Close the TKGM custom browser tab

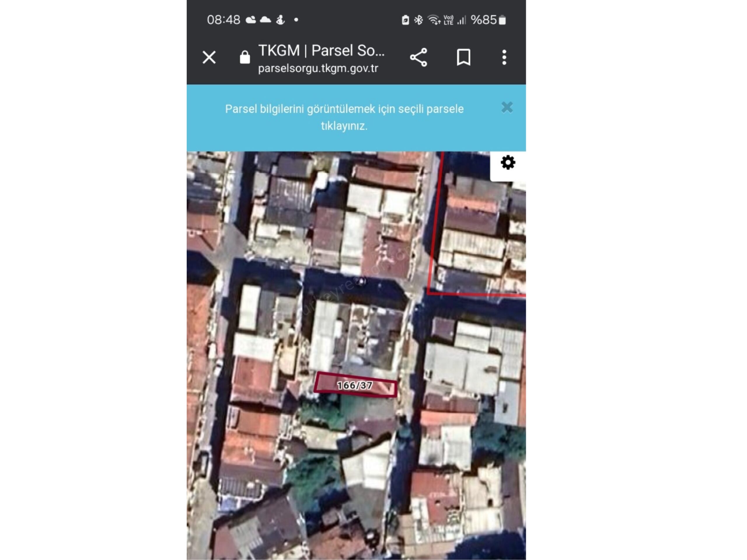click(x=209, y=57)
